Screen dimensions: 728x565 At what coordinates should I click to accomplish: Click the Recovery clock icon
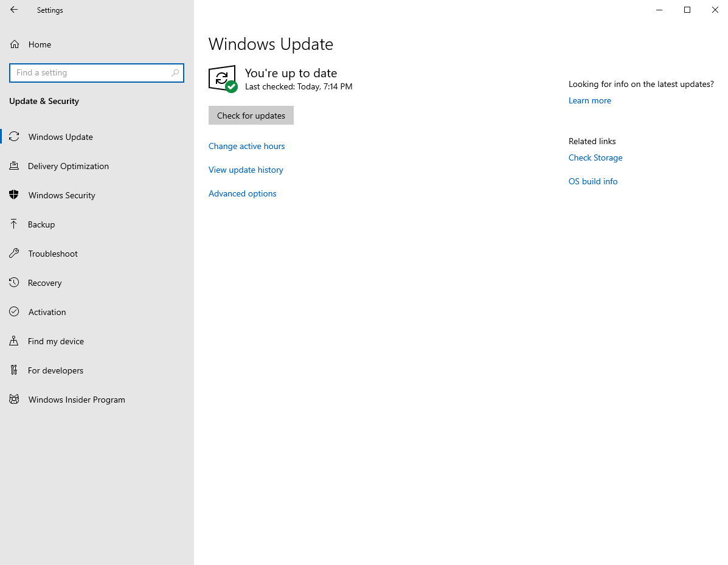[x=15, y=282]
